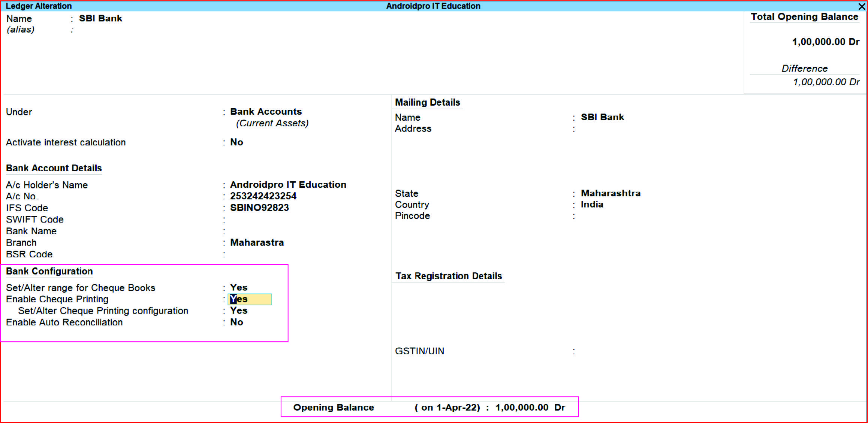
Task: Select the mailing State Maharashtra field
Action: pos(611,193)
